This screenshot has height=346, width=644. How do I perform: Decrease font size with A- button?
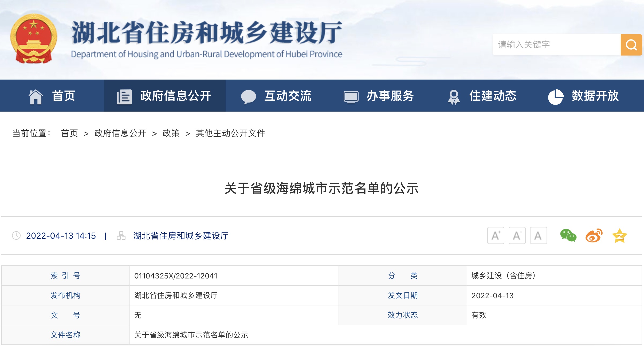coord(517,235)
